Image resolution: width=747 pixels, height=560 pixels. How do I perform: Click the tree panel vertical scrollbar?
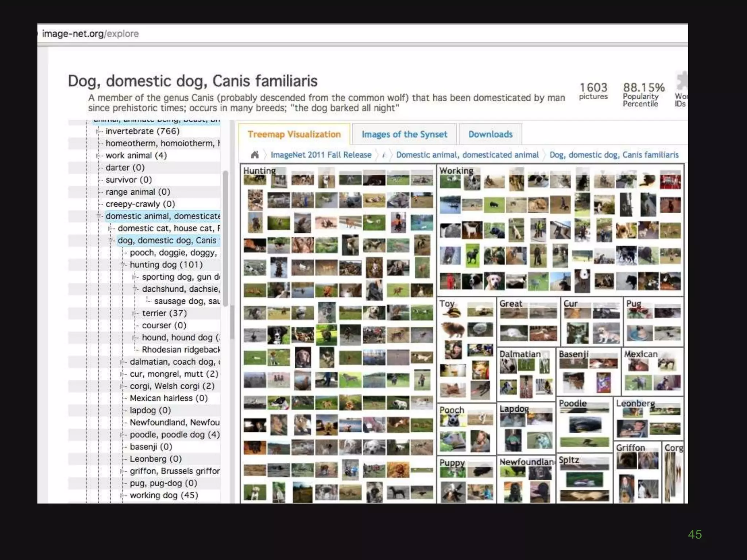tap(225, 239)
